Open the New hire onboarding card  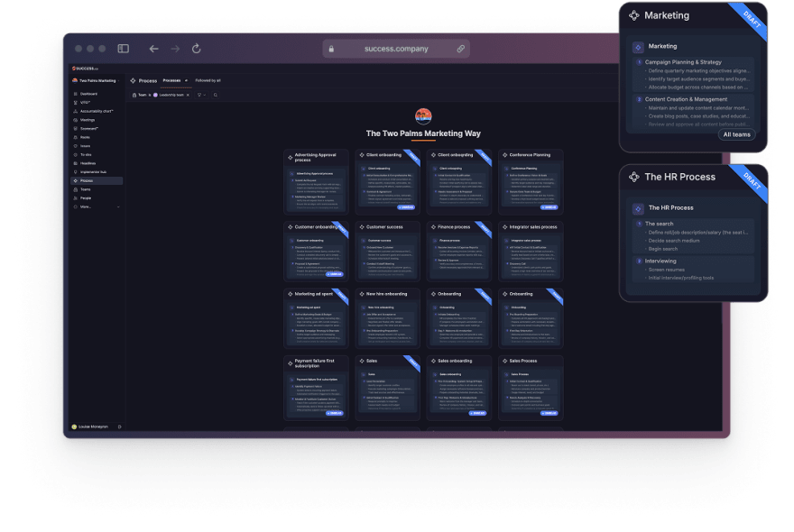(x=388, y=318)
